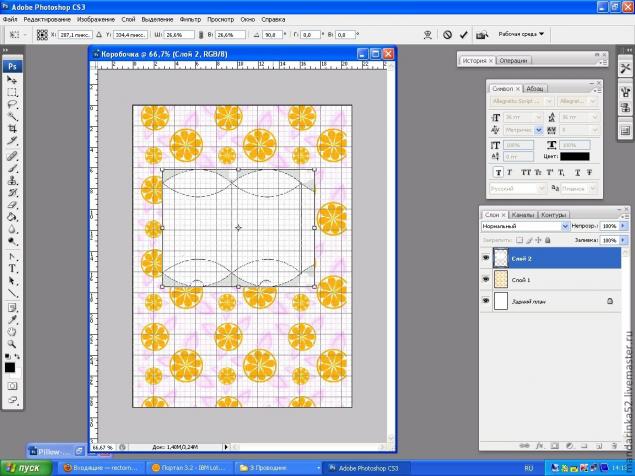Select the Slice tool
The height and width of the screenshot is (476, 635).
click(12, 141)
